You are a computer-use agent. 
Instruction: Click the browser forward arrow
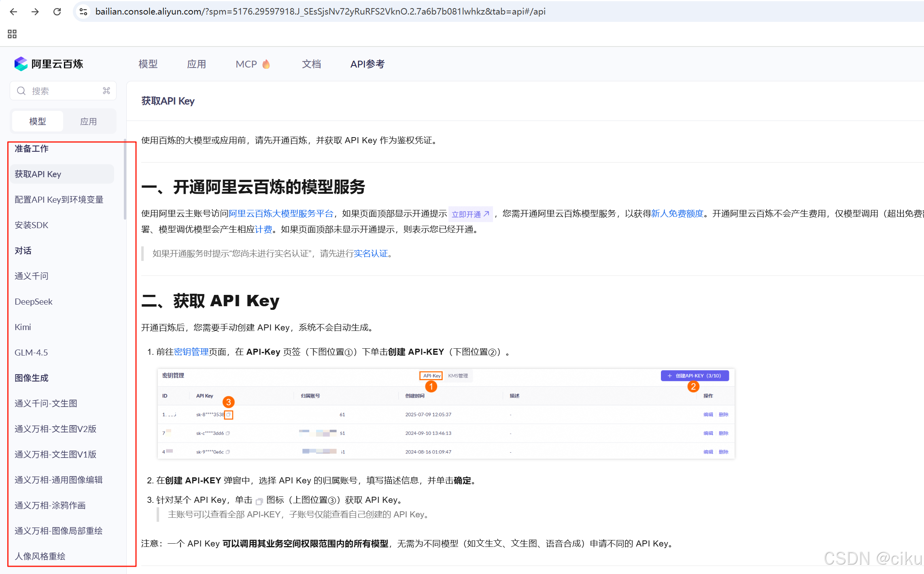[x=35, y=12]
